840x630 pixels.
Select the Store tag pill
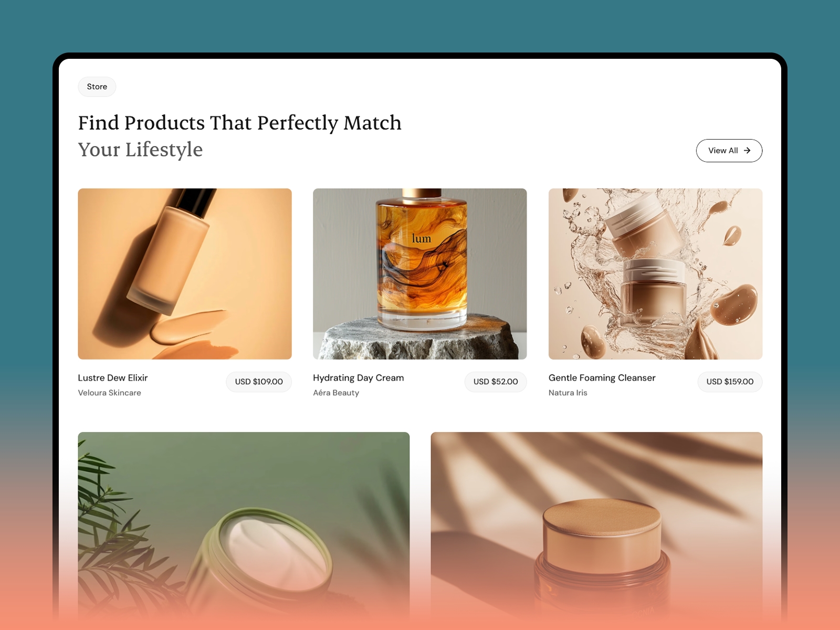[x=97, y=87]
